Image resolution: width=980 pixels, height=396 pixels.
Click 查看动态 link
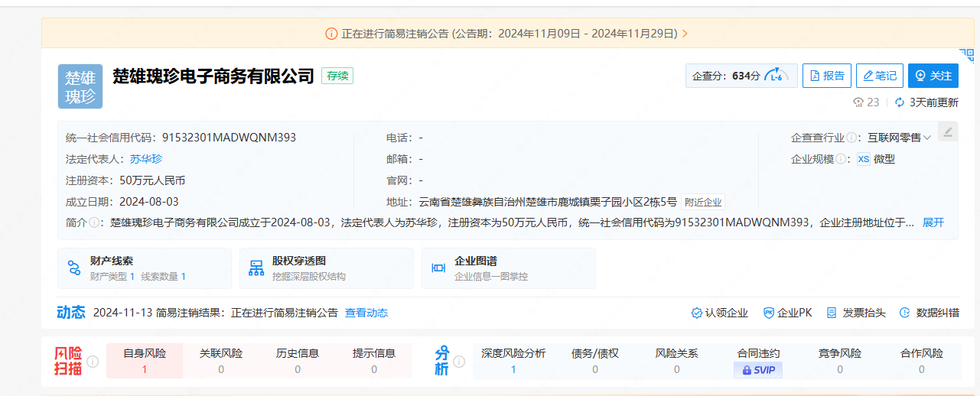tap(366, 313)
